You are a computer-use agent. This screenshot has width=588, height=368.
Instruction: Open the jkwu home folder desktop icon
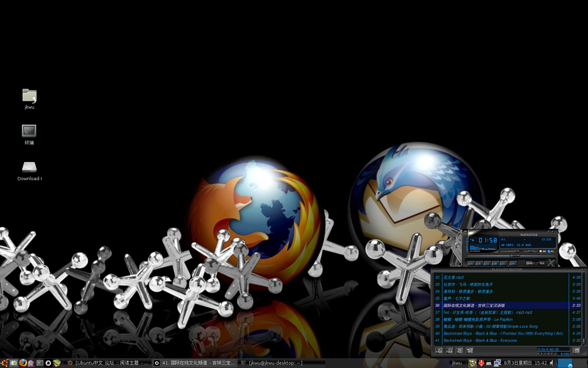29,99
